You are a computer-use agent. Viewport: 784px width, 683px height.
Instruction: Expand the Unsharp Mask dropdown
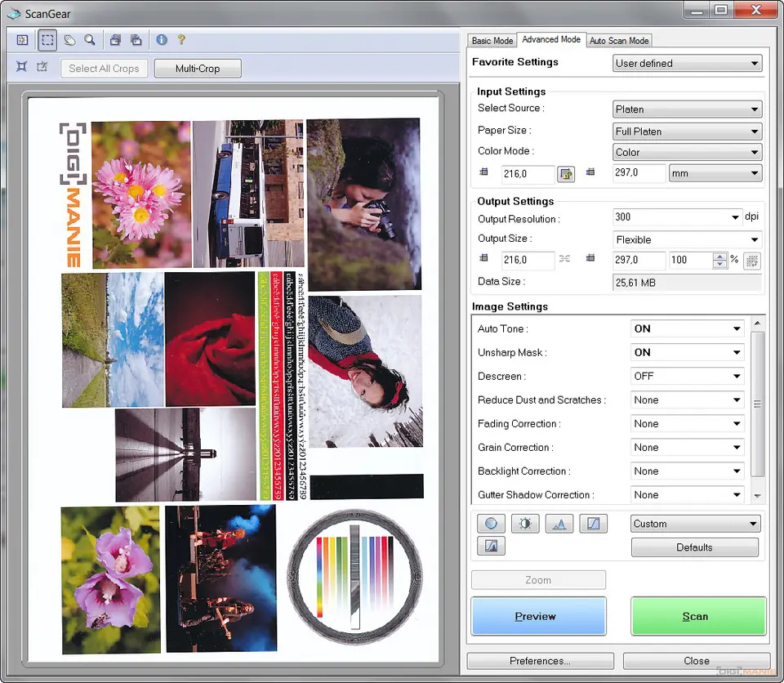[x=736, y=353]
